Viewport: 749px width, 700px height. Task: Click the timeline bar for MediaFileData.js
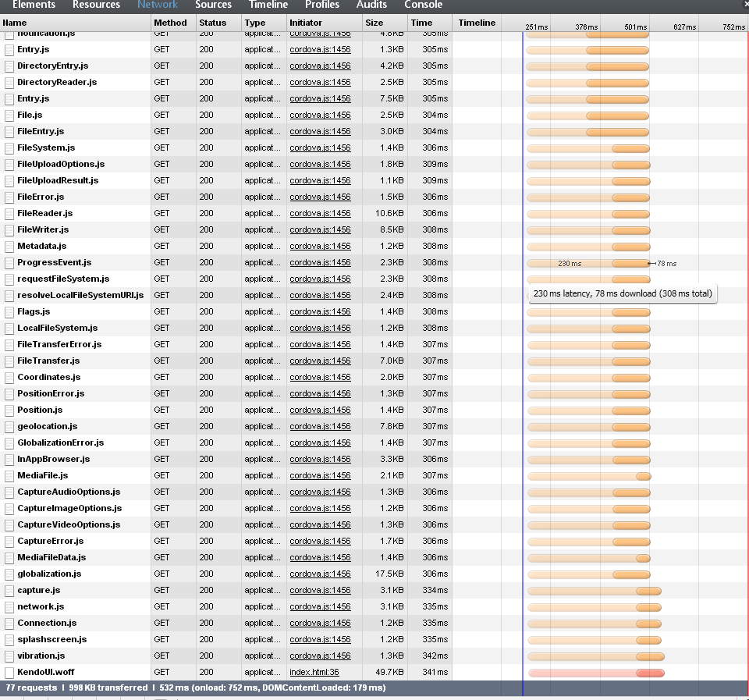click(589, 559)
